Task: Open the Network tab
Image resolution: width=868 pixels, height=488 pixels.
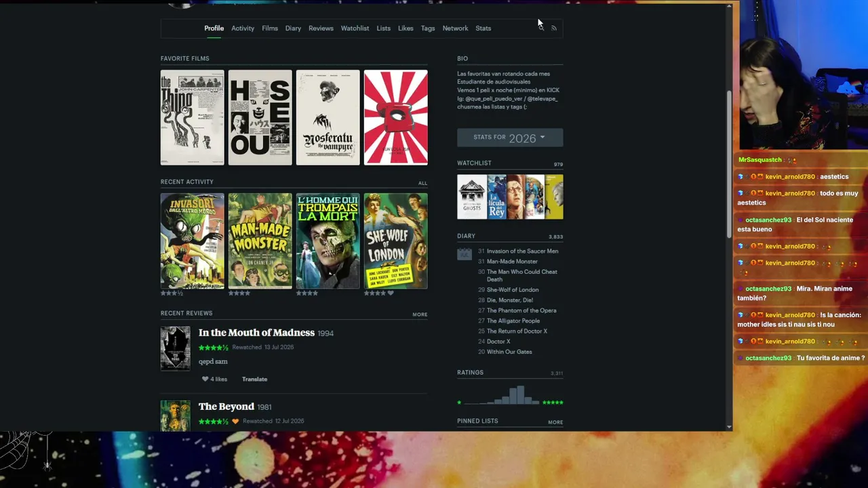Action: pyautogui.click(x=456, y=28)
